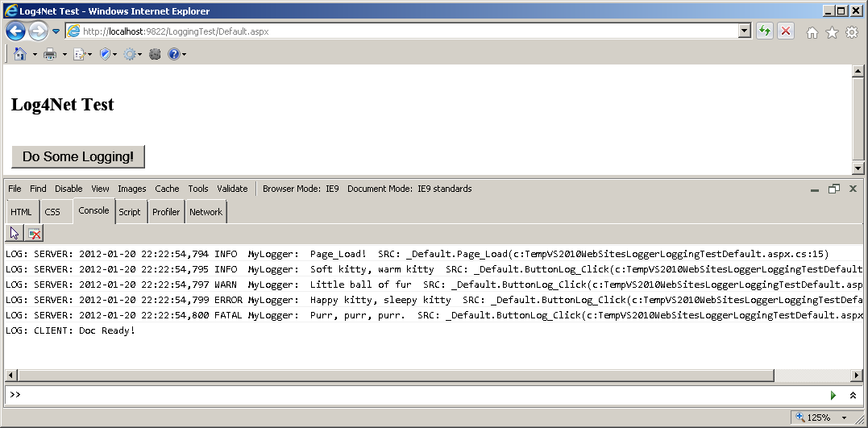Toggle multiline mode with double chevron icon
Image resolution: width=868 pixels, height=428 pixels.
[853, 395]
